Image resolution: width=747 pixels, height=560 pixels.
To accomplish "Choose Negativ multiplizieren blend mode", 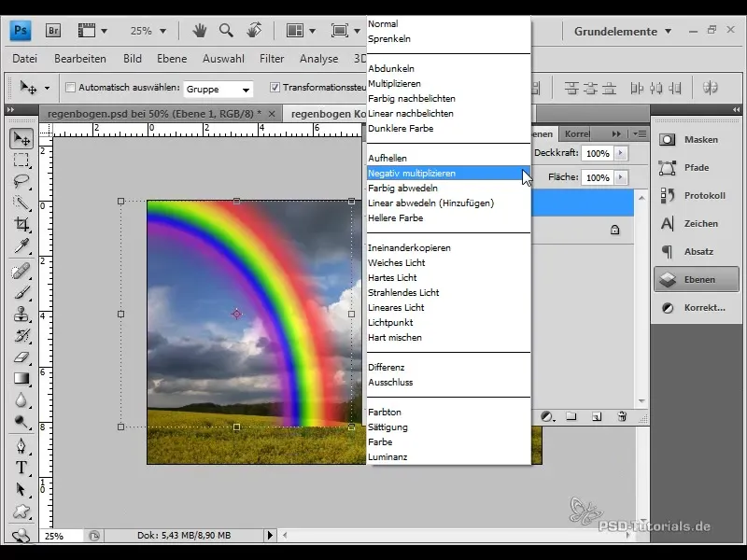I will click(448, 174).
